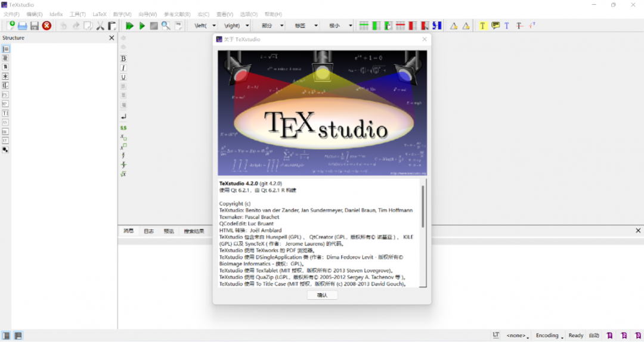Apply italic with the I icon
This screenshot has height=342, width=644.
(x=123, y=68)
